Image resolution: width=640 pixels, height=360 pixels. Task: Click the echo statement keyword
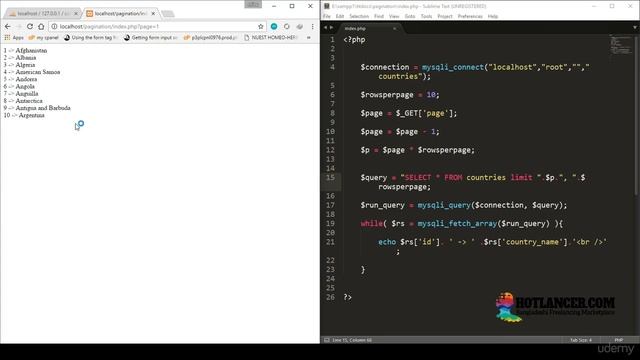tap(387, 242)
